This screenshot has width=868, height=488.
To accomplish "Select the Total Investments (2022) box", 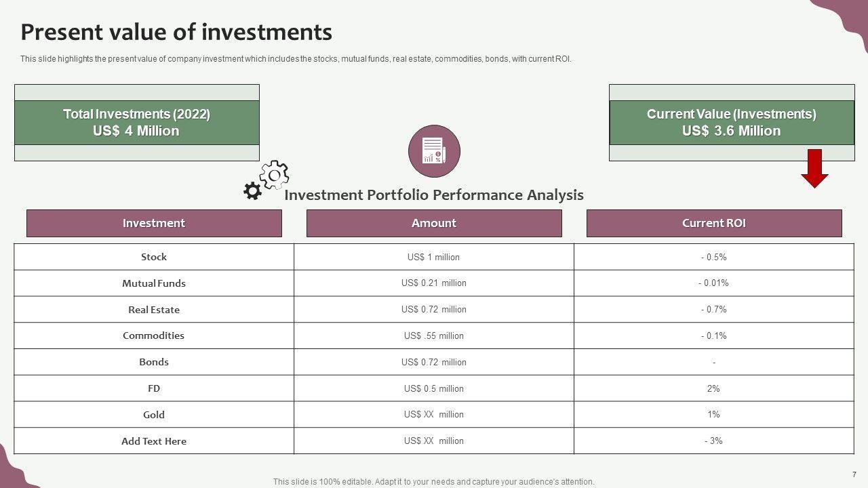I will tap(136, 123).
